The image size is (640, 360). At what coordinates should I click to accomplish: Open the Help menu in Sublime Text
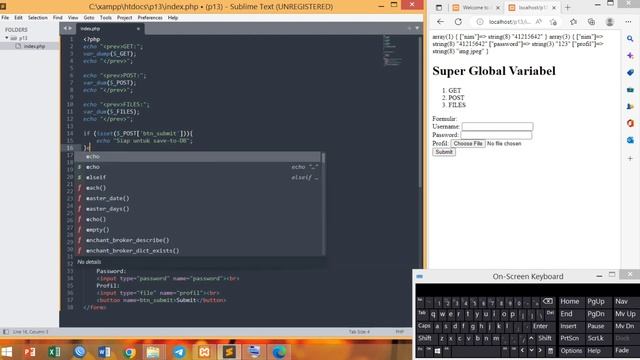tap(173, 18)
